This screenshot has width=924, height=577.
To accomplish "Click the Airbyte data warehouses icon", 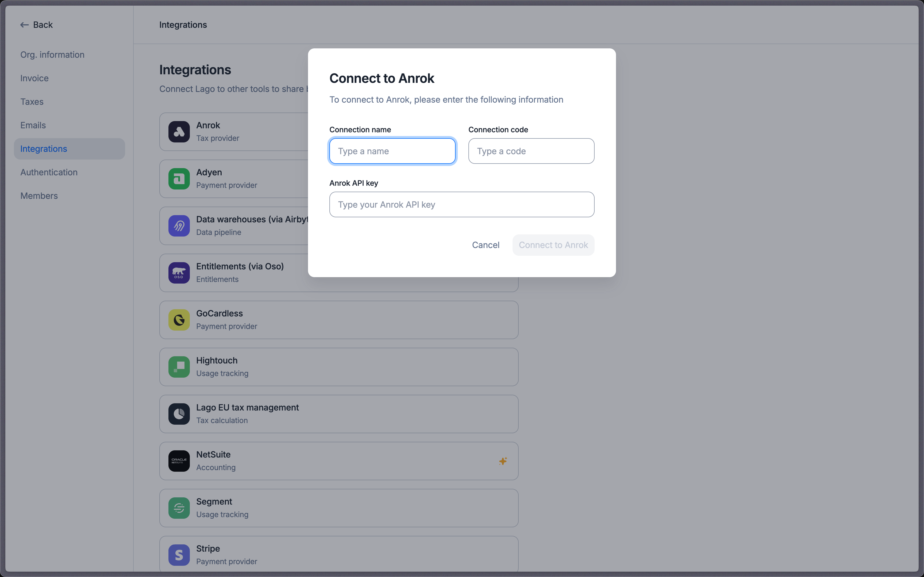I will click(179, 226).
